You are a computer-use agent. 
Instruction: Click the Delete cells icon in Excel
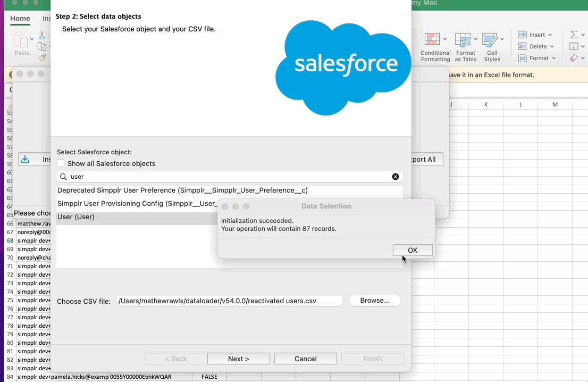point(522,46)
